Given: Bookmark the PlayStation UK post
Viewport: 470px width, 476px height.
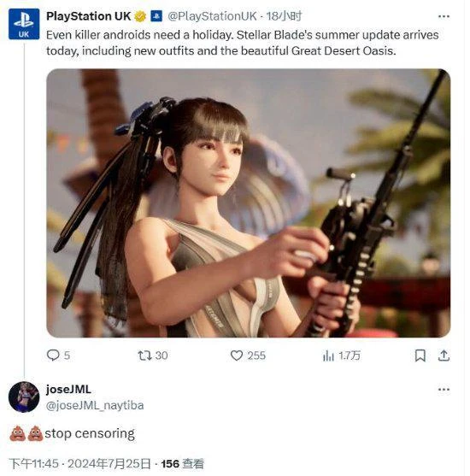Looking at the screenshot, I should point(420,356).
